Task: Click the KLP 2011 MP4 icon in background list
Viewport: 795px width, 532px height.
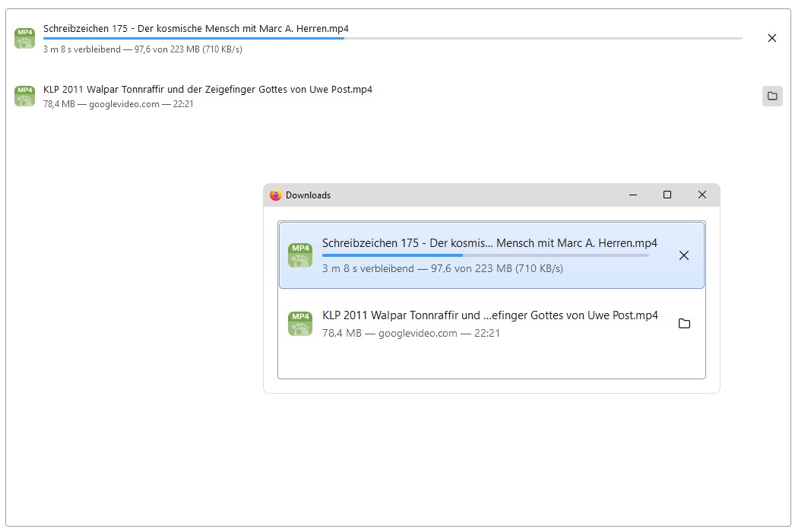Action: tap(25, 96)
